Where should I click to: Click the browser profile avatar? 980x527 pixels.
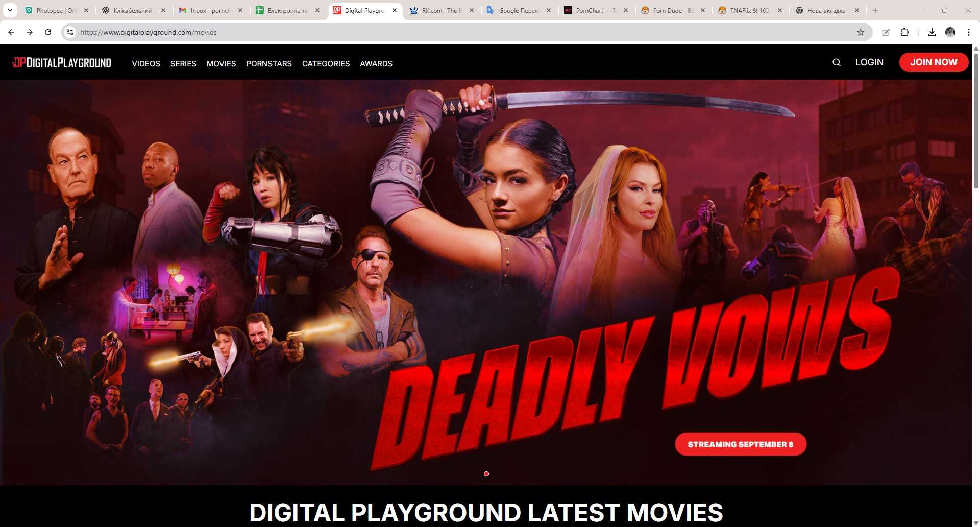click(950, 32)
